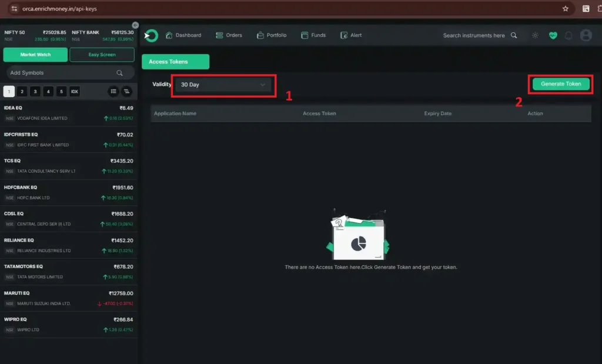Select watchlist number 1
This screenshot has height=364, width=602.
(9, 91)
